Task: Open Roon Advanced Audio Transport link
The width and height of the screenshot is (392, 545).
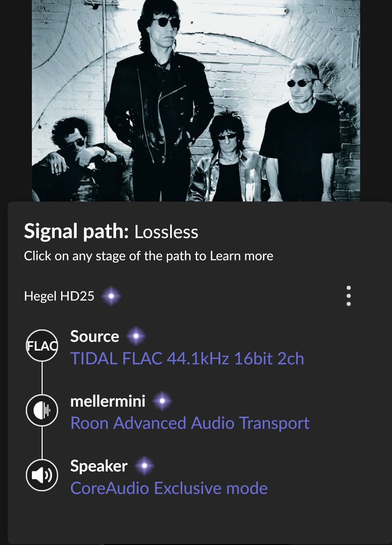Action: coord(190,423)
